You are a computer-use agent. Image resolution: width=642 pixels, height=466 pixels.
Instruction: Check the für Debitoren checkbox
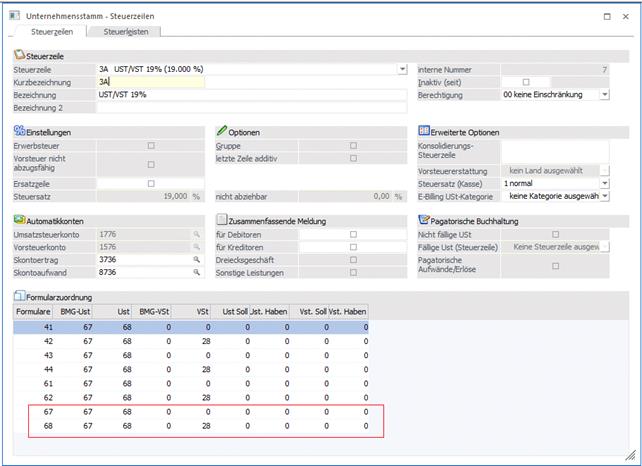[x=353, y=233]
